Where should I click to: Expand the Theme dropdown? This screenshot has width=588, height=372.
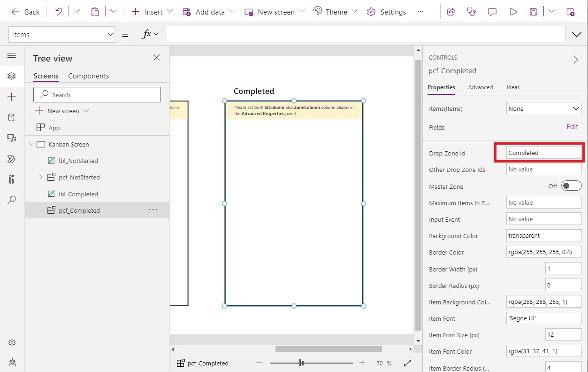[355, 11]
